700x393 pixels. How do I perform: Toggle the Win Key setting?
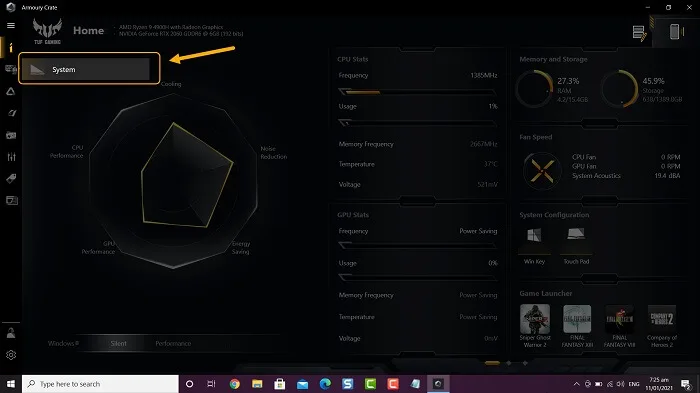(x=534, y=246)
